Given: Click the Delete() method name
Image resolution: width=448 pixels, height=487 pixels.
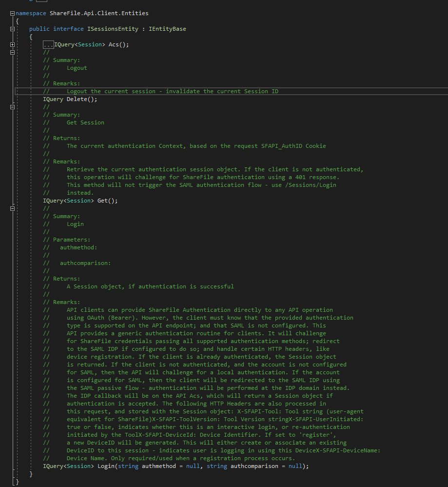Looking at the screenshot, I should point(77,99).
